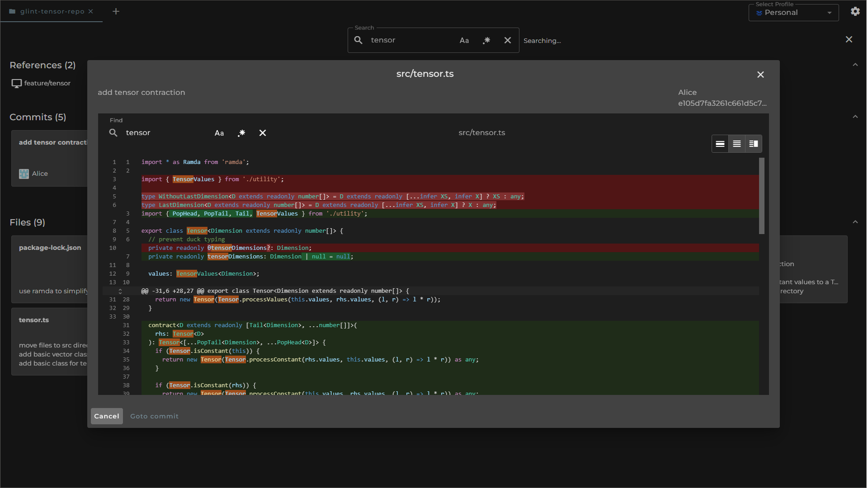Toggle match case in Find field
Image resolution: width=868 pixels, height=488 pixels.
(x=219, y=133)
